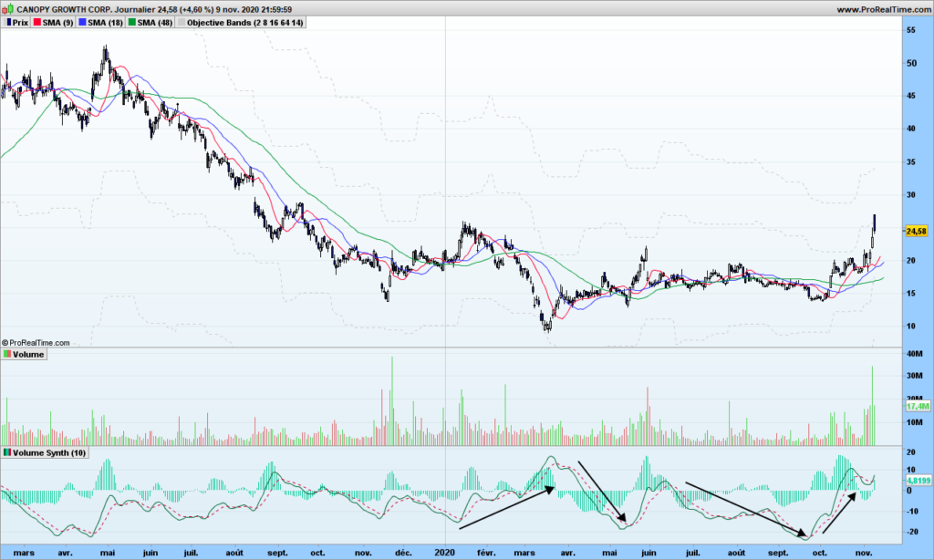
Task: Click the 45 price axis label
Action: pos(911,96)
